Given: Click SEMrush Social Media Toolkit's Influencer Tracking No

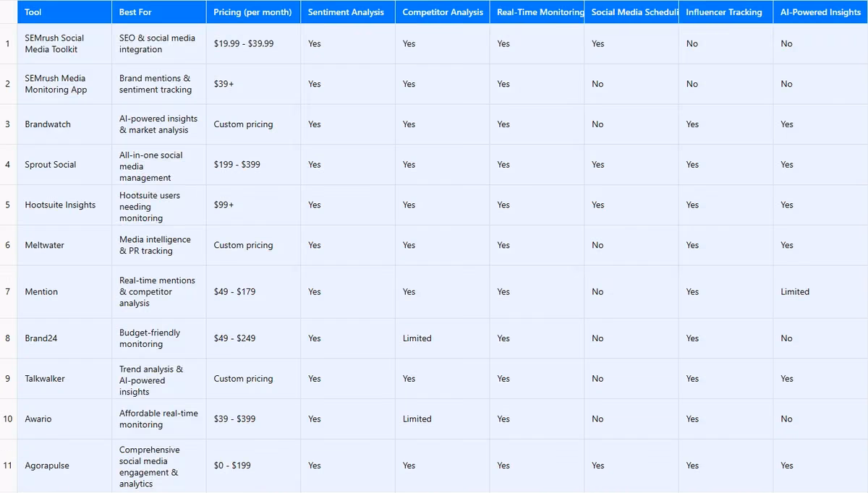Looking at the screenshot, I should (x=726, y=43).
